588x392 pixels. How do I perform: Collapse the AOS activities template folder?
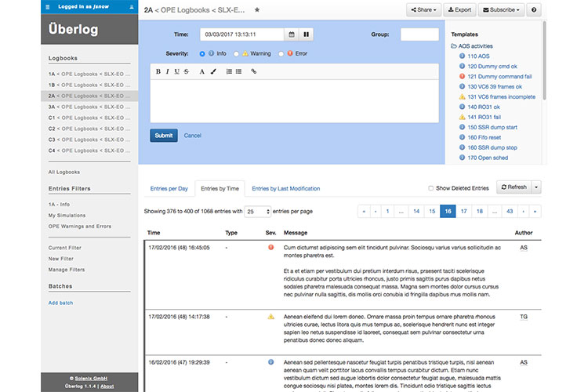pyautogui.click(x=472, y=45)
